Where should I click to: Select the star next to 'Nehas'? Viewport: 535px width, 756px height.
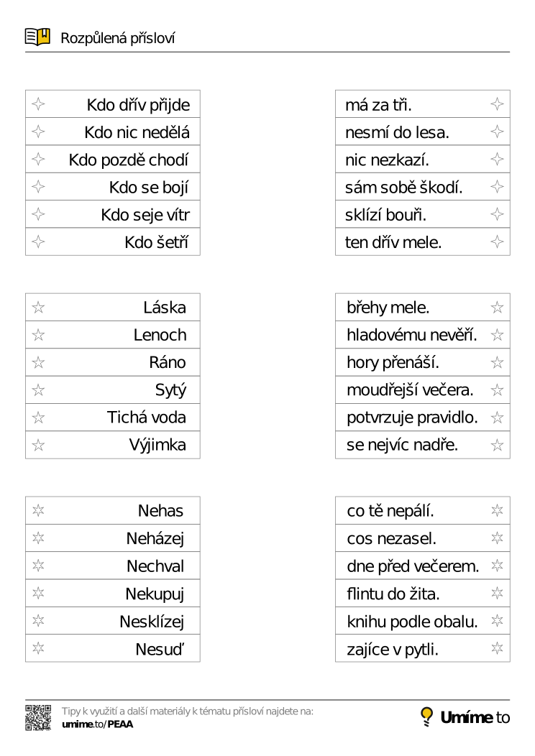point(38,511)
